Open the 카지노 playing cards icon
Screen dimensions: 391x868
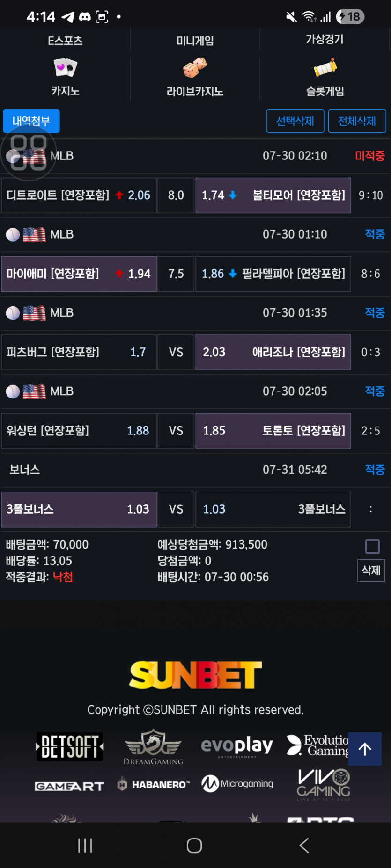tap(65, 68)
